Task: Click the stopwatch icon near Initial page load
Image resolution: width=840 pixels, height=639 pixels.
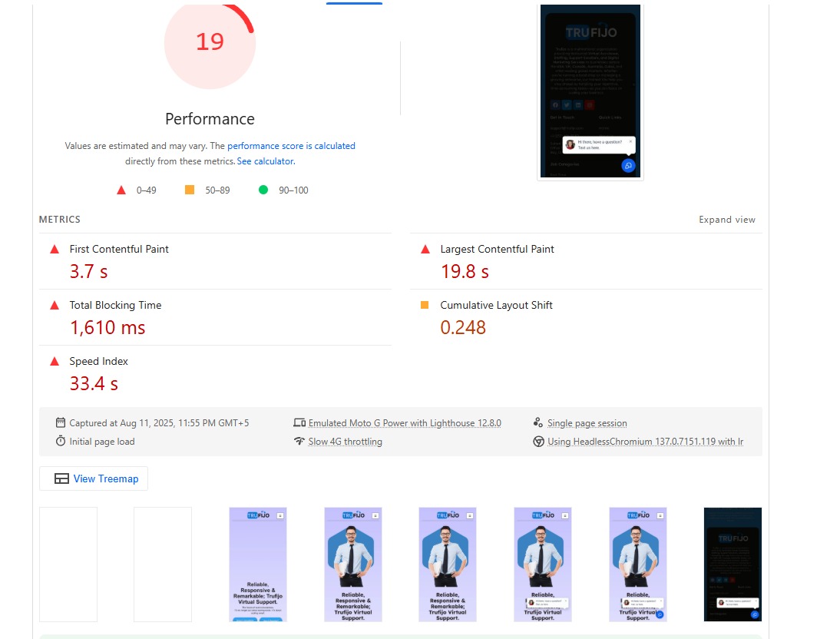Action: [61, 441]
